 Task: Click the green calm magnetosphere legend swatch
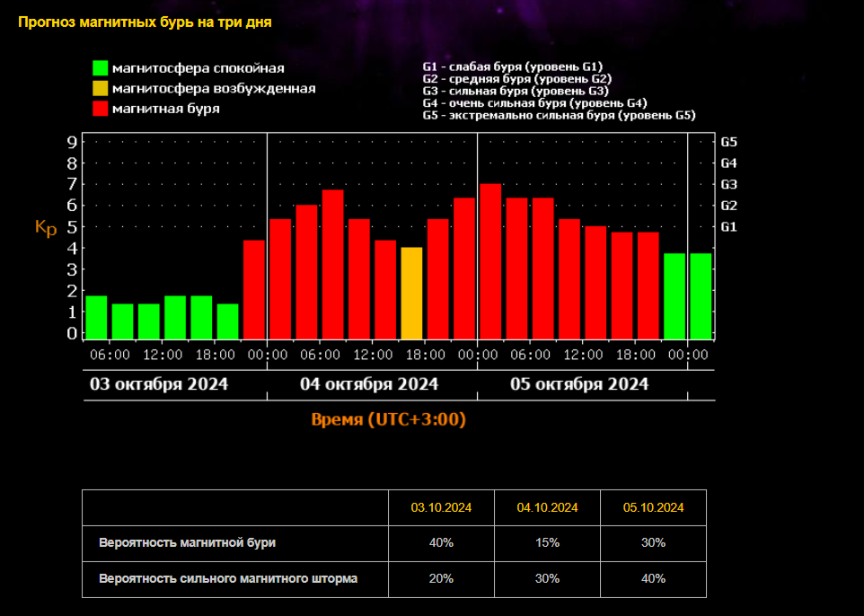tap(100, 68)
